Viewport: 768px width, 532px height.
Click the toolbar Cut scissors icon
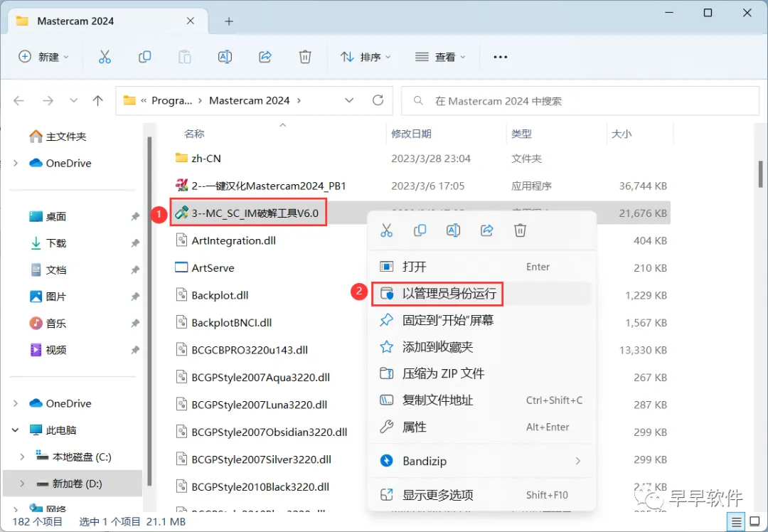pos(105,57)
